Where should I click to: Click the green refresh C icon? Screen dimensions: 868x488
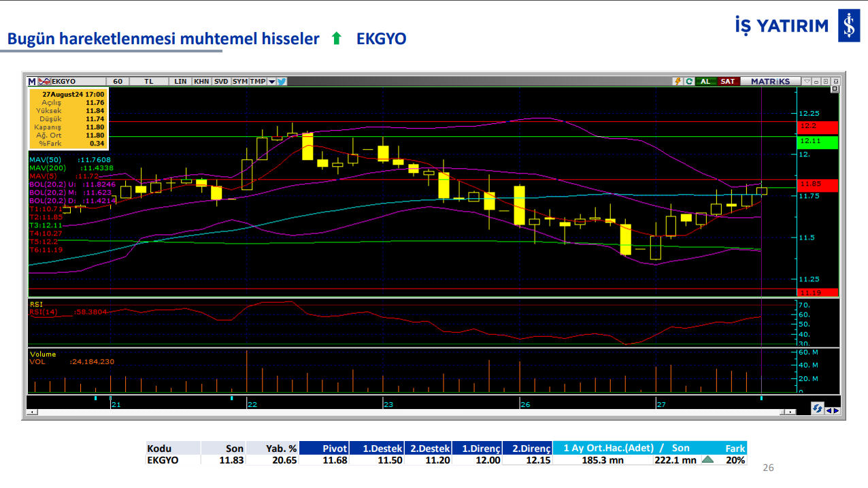pos(689,81)
